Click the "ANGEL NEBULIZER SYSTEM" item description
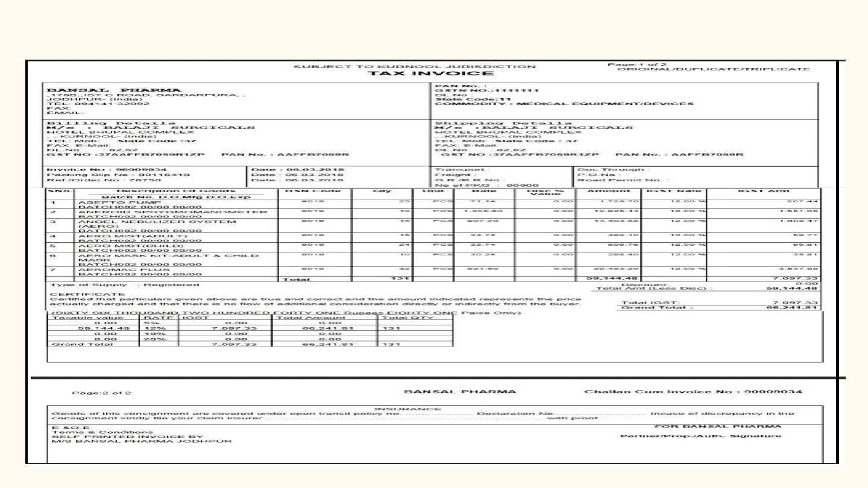 tap(157, 222)
